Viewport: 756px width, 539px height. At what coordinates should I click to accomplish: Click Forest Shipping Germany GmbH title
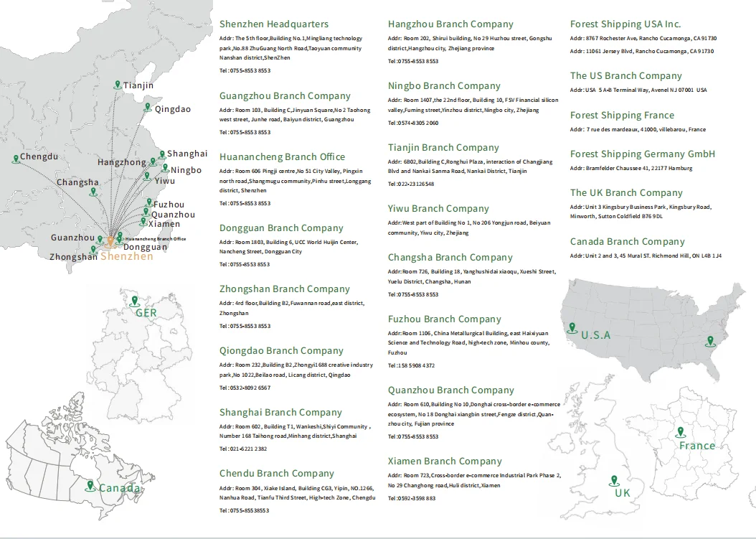pos(642,154)
